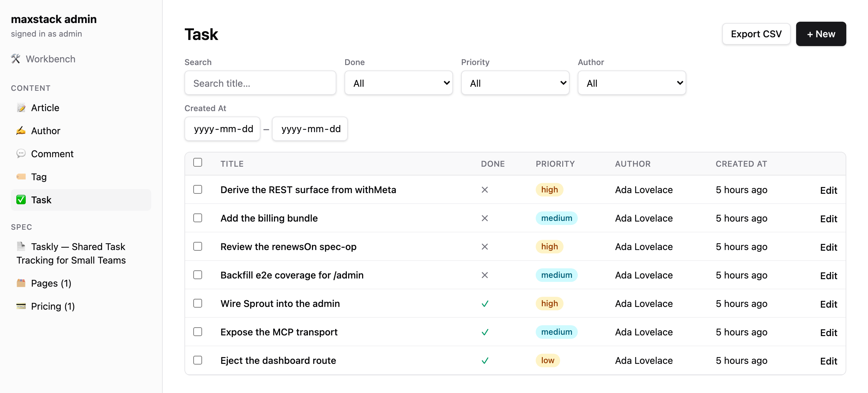
Task: Click the AUTHOR column header
Action: [633, 164]
